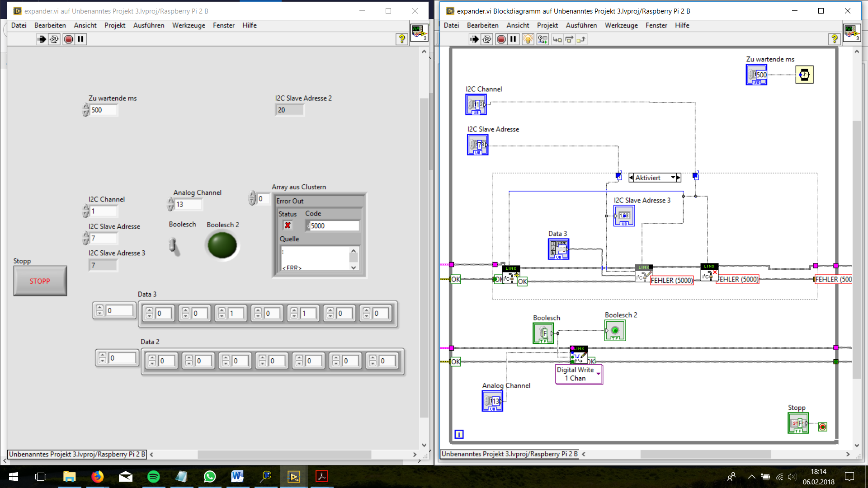868x488 pixels.
Task: Open Digital Write 1 Chan polymorphic selector
Action: click(x=598, y=374)
